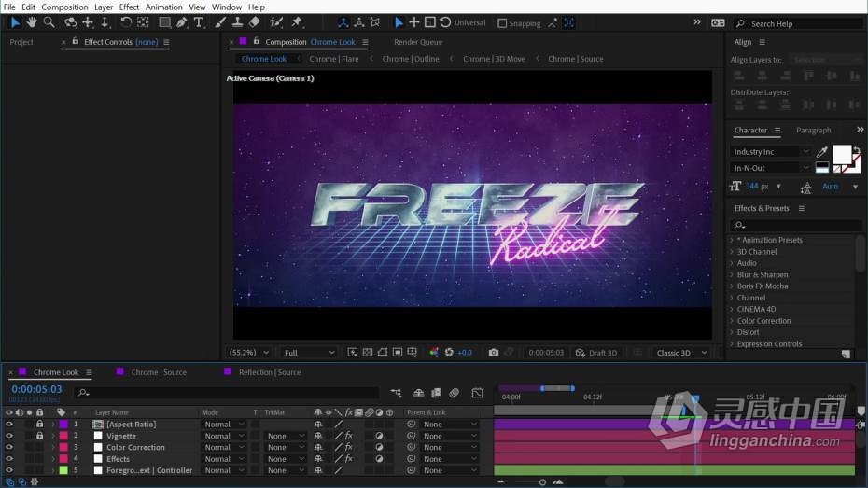The width and height of the screenshot is (868, 488).
Task: Open the Graph Editor in timeline
Action: (x=477, y=393)
